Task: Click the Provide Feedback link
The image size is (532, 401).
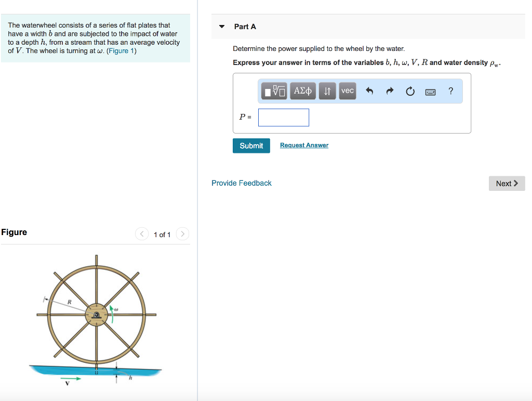Action: (x=241, y=183)
